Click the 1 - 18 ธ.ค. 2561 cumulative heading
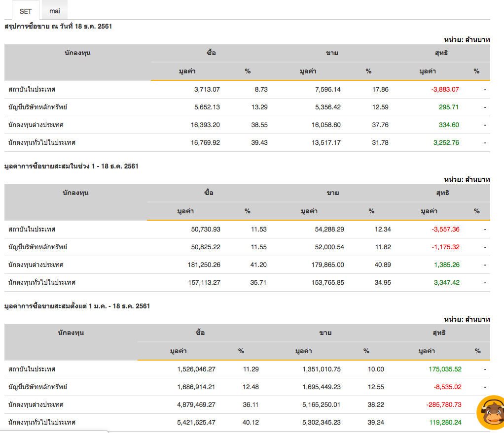Viewport: 504px width, 433px height. [x=71, y=166]
